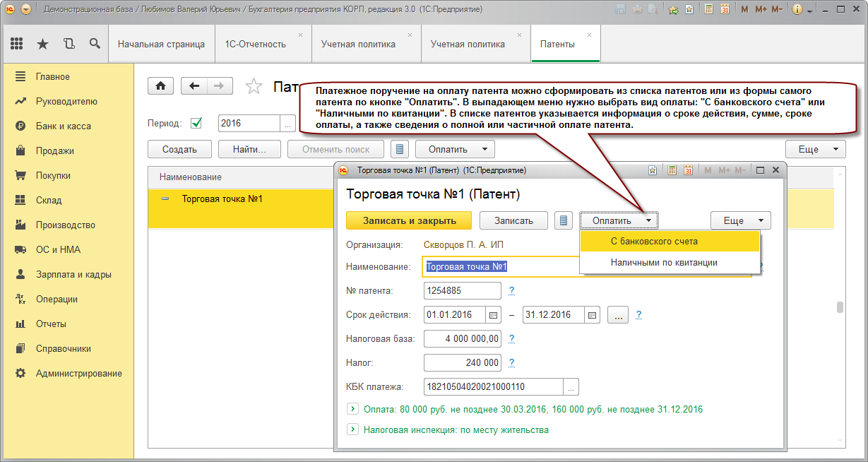Open Банк и касса sidebar section
The height and width of the screenshot is (462, 868).
click(x=64, y=126)
